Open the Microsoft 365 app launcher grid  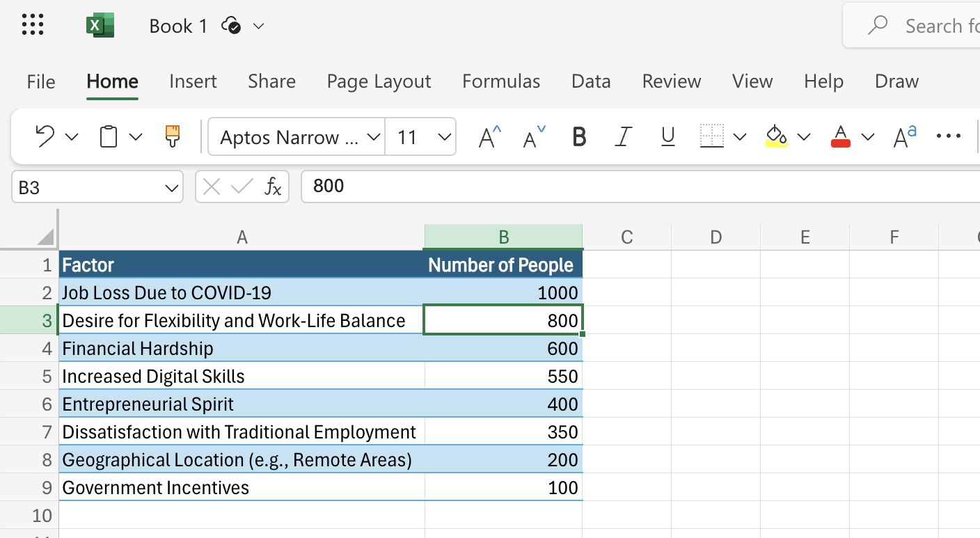tap(33, 25)
